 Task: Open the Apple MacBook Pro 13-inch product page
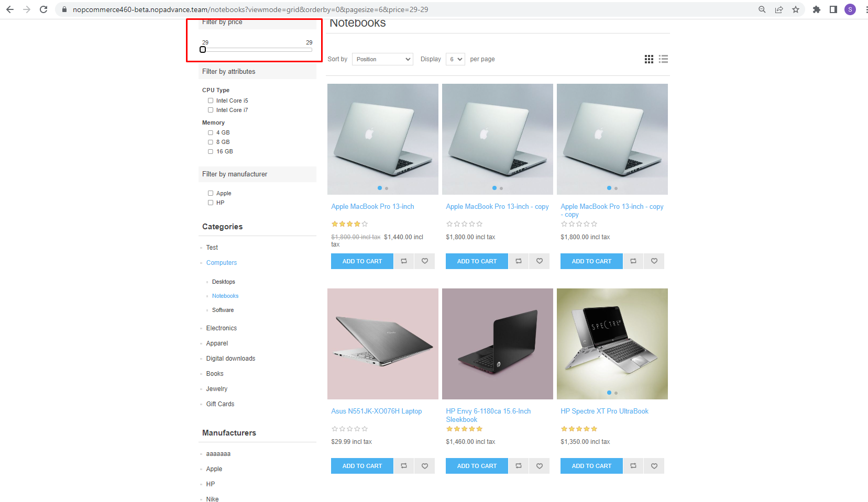pyautogui.click(x=372, y=206)
